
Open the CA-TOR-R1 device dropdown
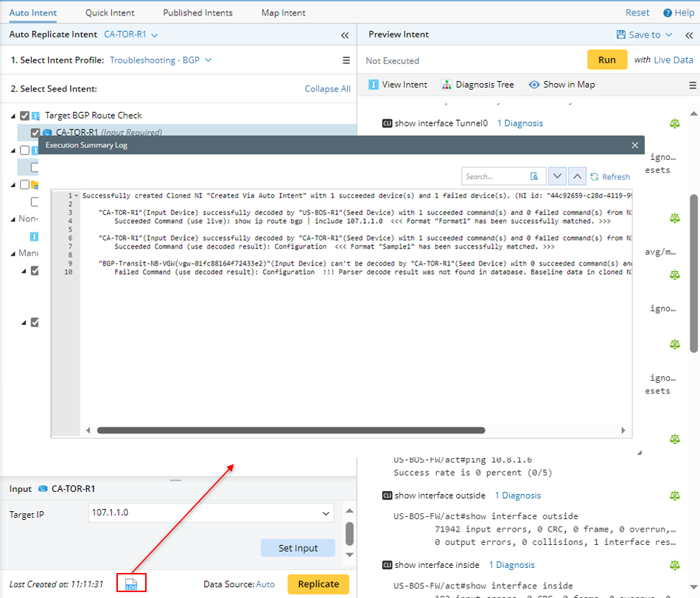point(131,35)
